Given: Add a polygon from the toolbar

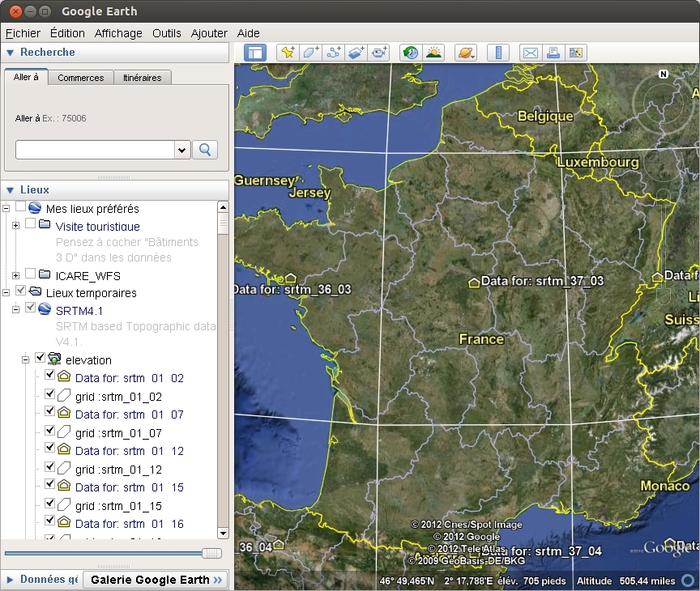Looking at the screenshot, I should click(x=311, y=53).
